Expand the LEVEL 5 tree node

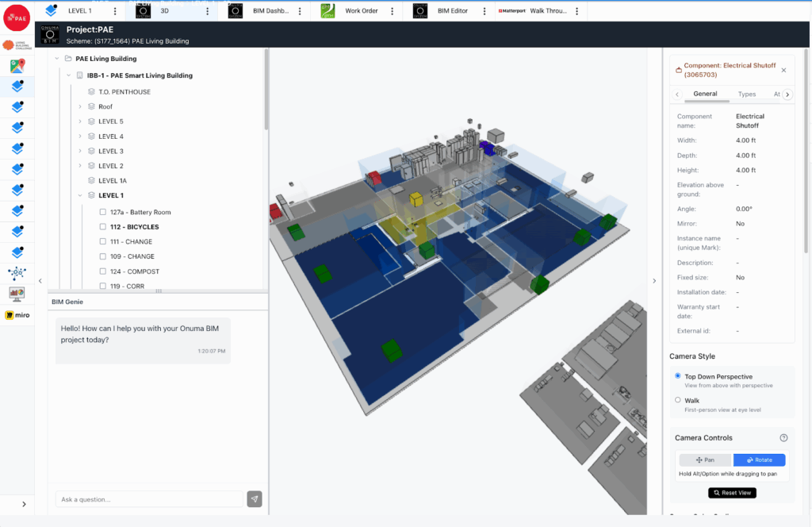tap(80, 121)
